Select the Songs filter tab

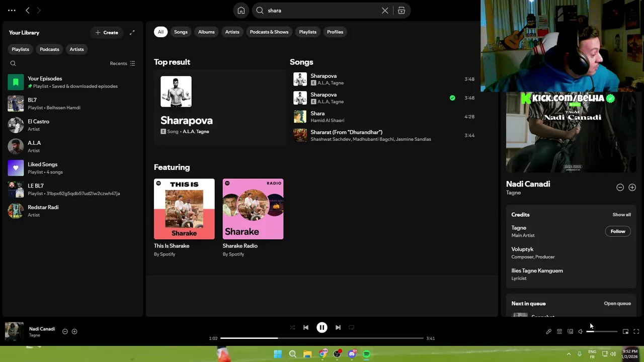[x=181, y=32]
